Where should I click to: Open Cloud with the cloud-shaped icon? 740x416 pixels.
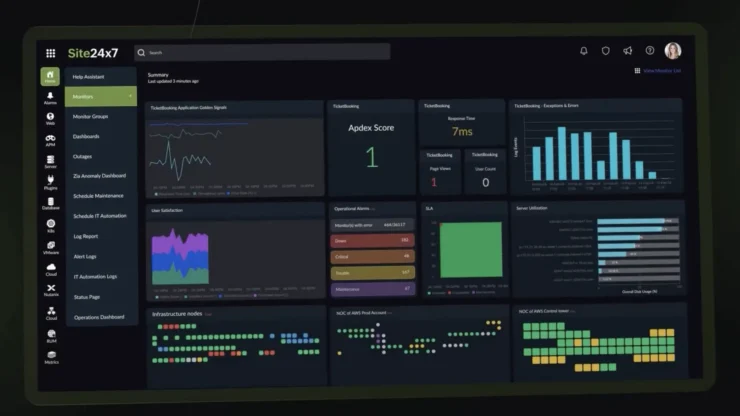(x=51, y=270)
